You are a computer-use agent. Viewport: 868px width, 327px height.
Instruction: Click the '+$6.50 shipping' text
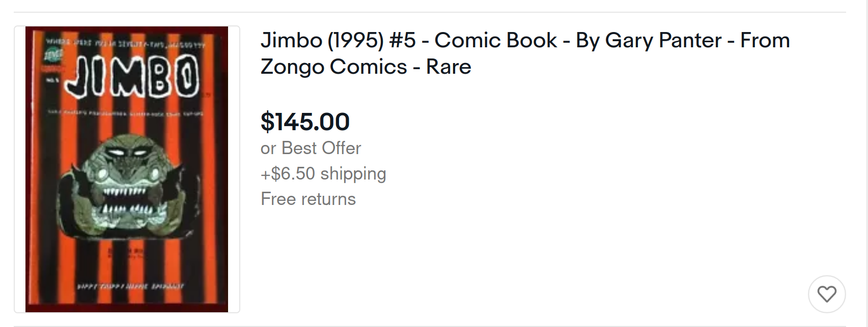pos(323,173)
